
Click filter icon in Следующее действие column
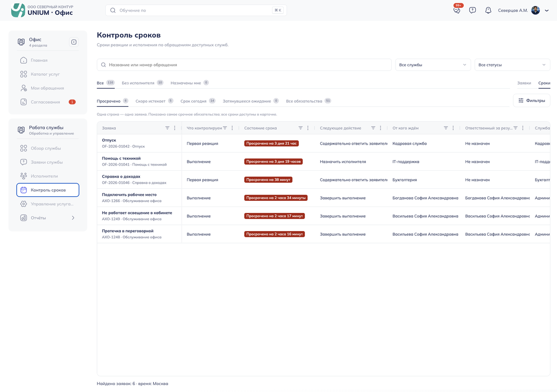pyautogui.click(x=373, y=128)
